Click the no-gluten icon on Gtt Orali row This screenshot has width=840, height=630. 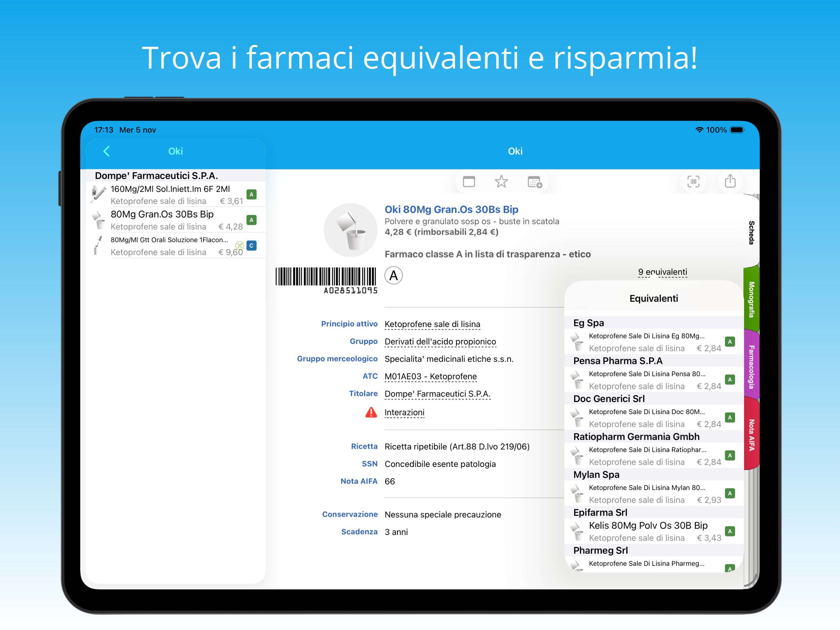pyautogui.click(x=240, y=245)
